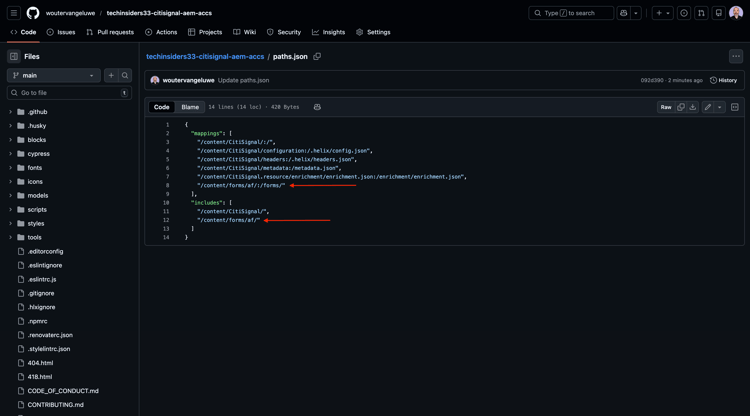
Task: Select the Code tab
Action: click(23, 32)
